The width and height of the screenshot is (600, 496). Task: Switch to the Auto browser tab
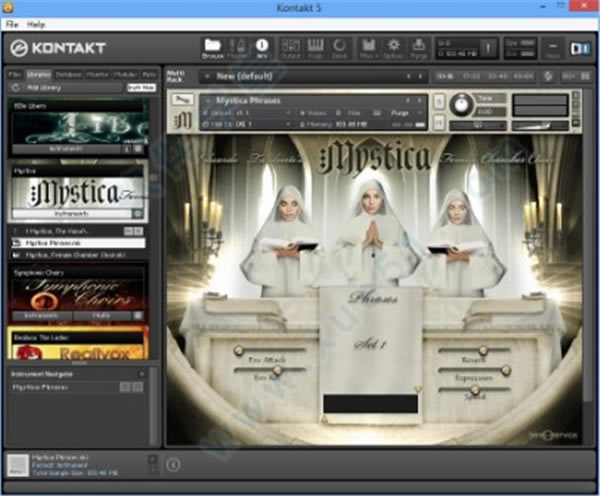point(149,75)
